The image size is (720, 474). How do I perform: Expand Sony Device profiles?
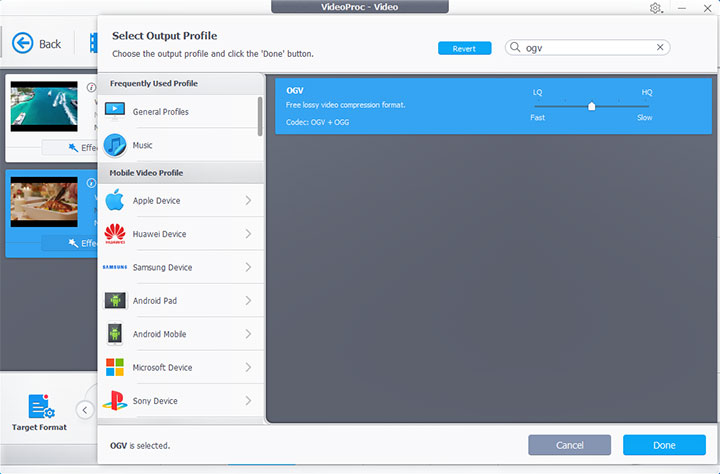248,401
